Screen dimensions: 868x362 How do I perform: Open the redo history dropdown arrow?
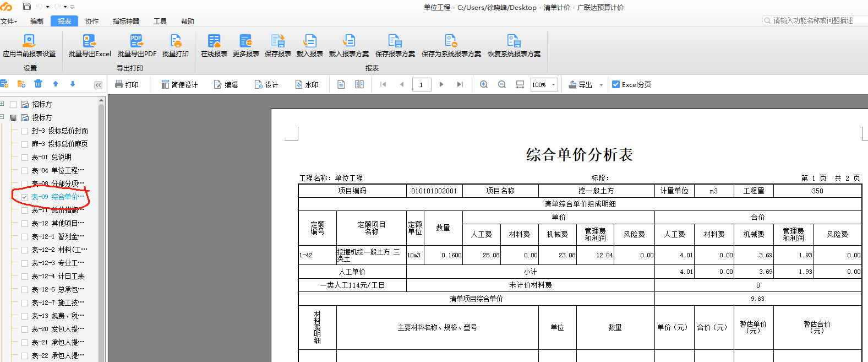coord(65,7)
